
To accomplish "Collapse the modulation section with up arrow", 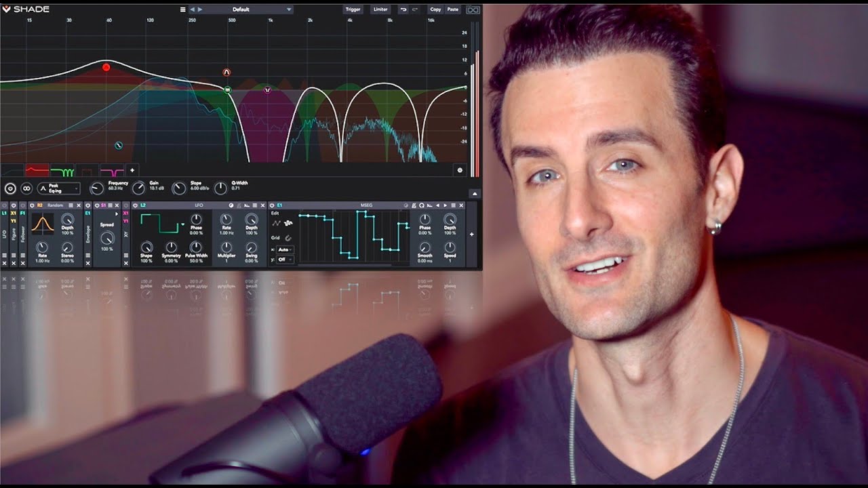I will point(474,194).
